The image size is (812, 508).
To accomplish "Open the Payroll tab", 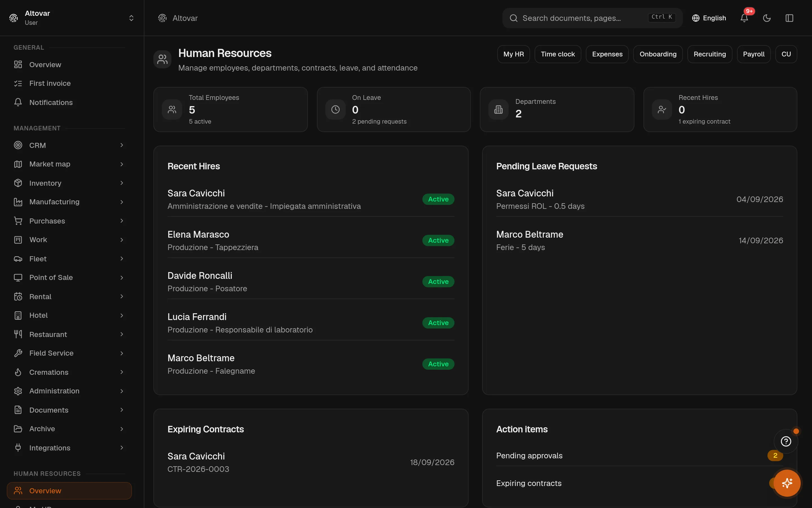I will pyautogui.click(x=754, y=54).
